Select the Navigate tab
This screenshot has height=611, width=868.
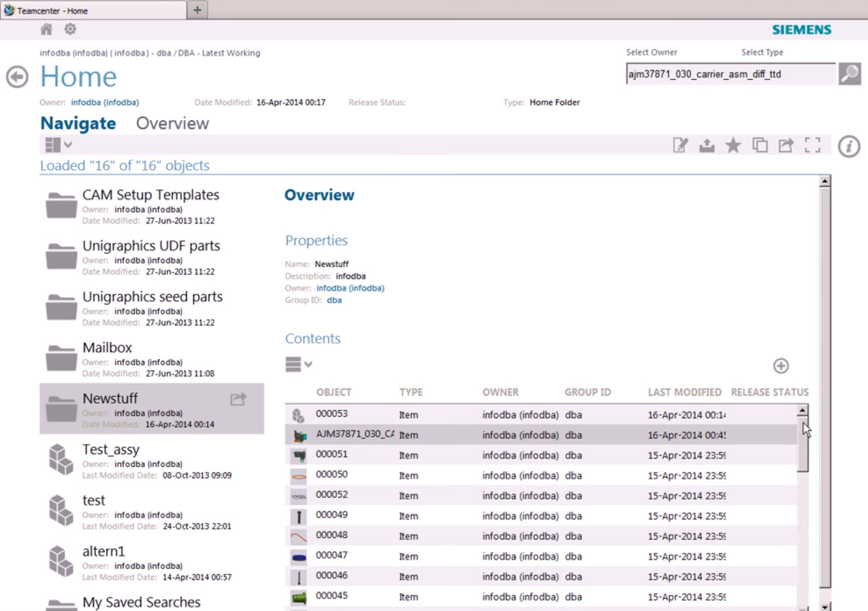[x=78, y=123]
